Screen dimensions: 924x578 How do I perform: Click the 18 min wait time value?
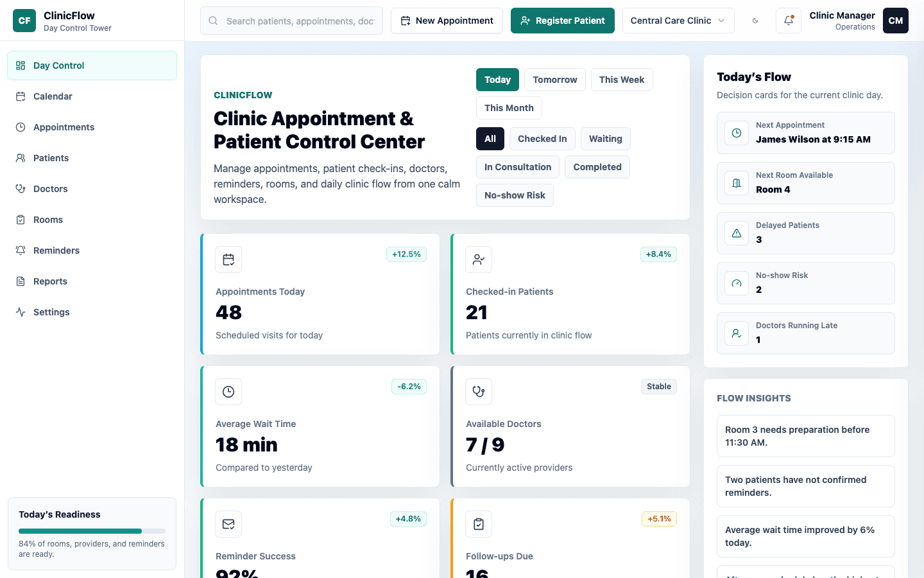click(246, 445)
